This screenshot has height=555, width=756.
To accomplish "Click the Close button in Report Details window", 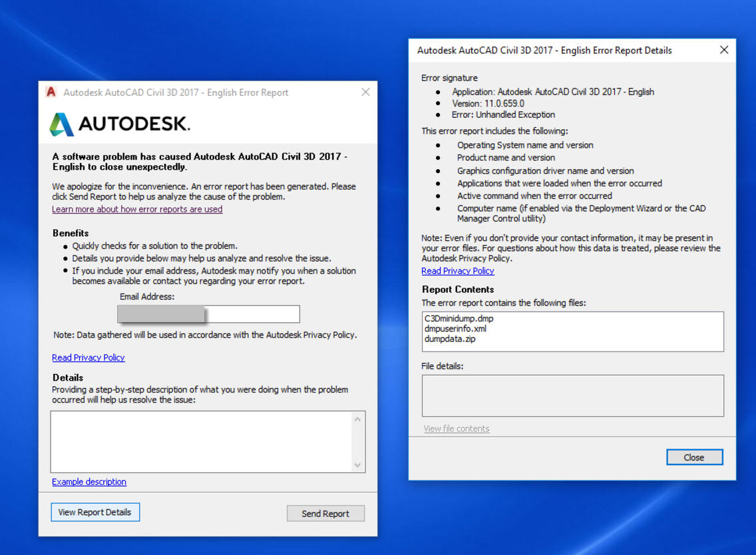I will (694, 457).
